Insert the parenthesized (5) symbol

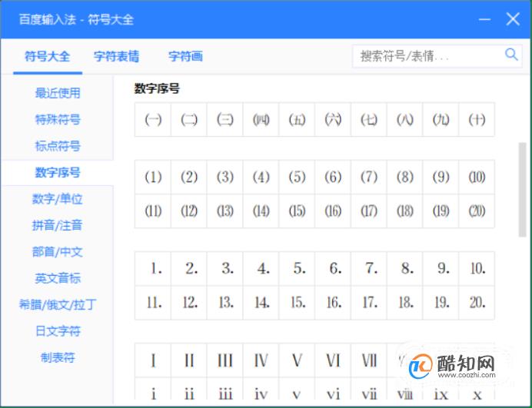297,177
